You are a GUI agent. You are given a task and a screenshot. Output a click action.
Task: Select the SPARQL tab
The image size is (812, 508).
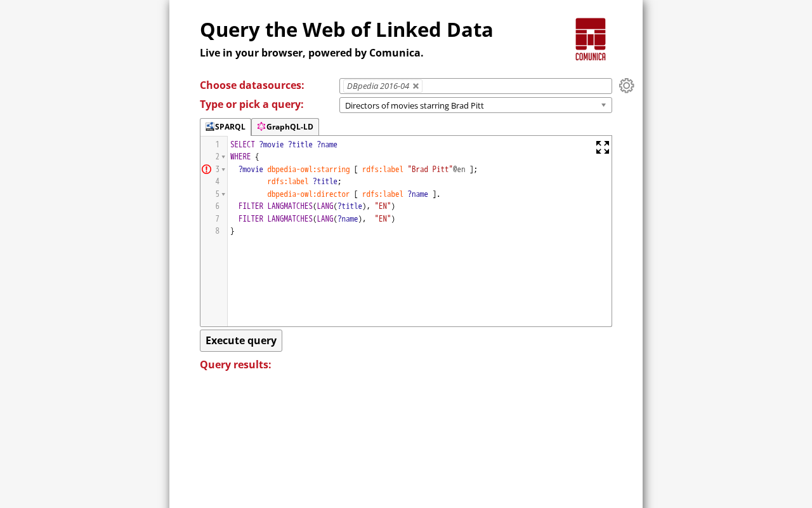click(x=225, y=127)
